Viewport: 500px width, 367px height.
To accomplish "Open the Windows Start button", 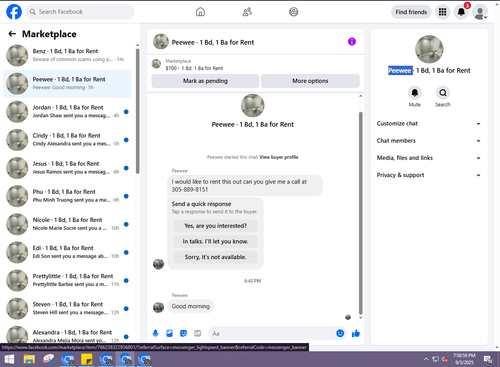I will tap(9, 359).
